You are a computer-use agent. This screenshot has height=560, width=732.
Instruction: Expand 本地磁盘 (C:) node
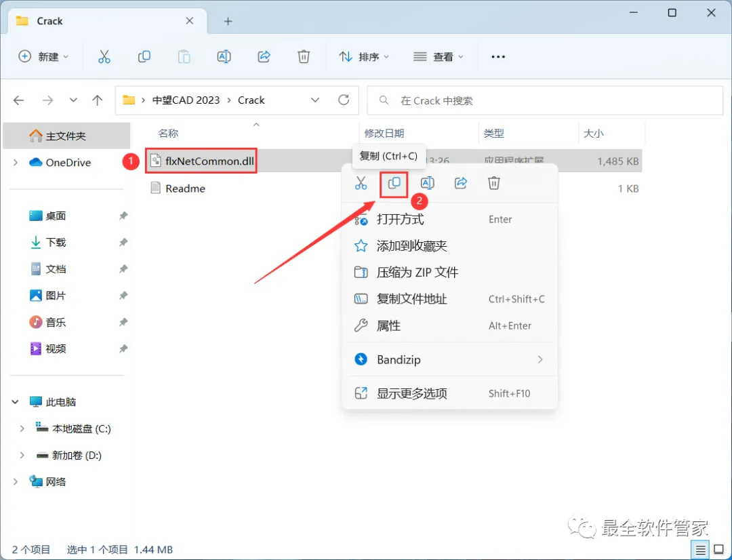[22, 428]
